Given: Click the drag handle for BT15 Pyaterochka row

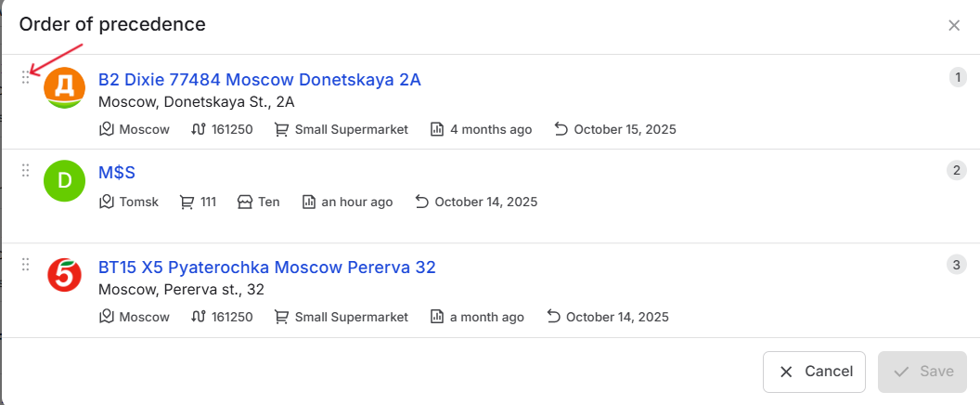Looking at the screenshot, I should pyautogui.click(x=26, y=265).
